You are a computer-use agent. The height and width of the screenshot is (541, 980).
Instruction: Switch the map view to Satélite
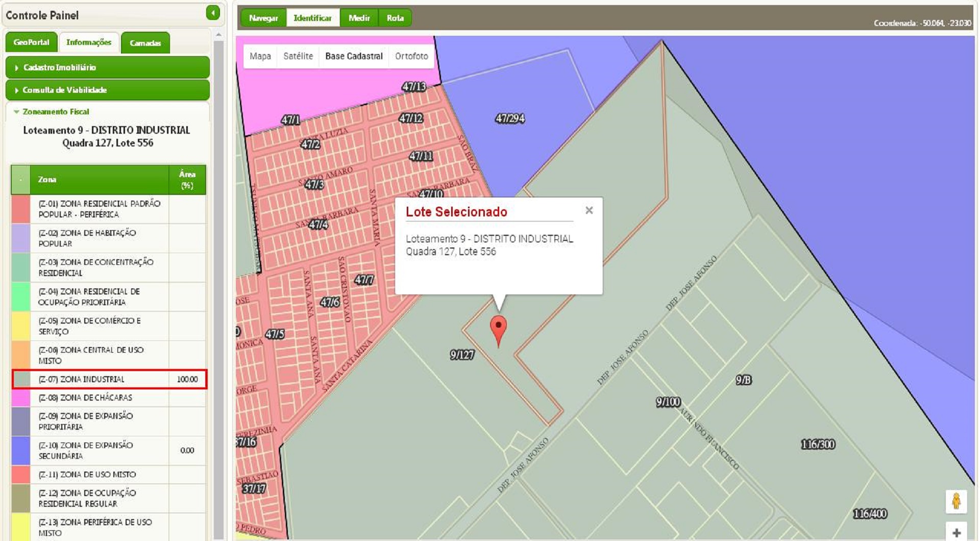tap(298, 56)
